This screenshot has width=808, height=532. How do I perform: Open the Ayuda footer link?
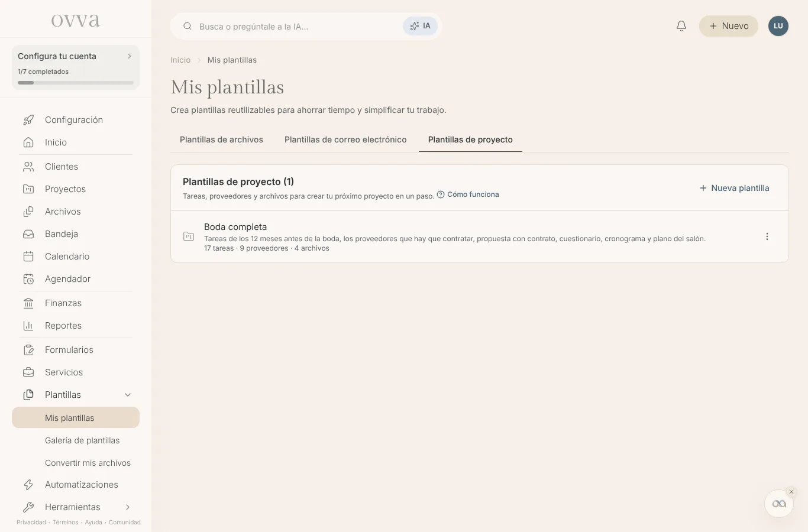click(x=93, y=523)
